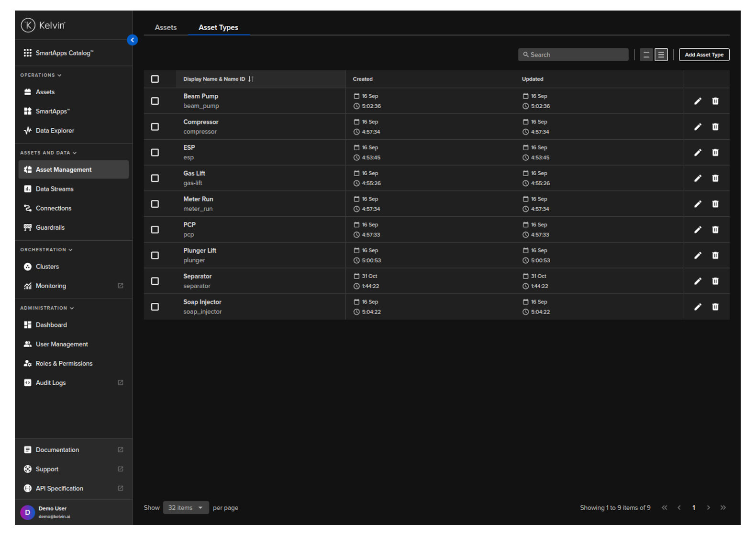Open the 32 items per page dropdown
The width and height of the screenshot is (756, 536).
click(x=186, y=508)
